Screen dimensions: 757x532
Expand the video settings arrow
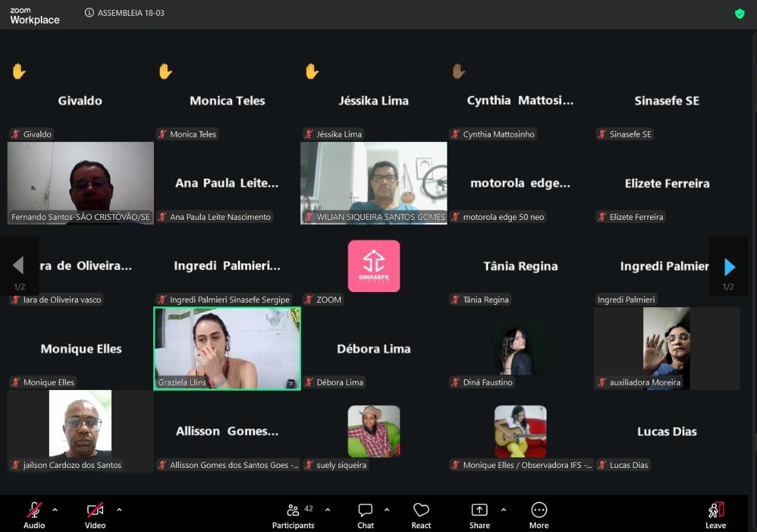click(119, 509)
